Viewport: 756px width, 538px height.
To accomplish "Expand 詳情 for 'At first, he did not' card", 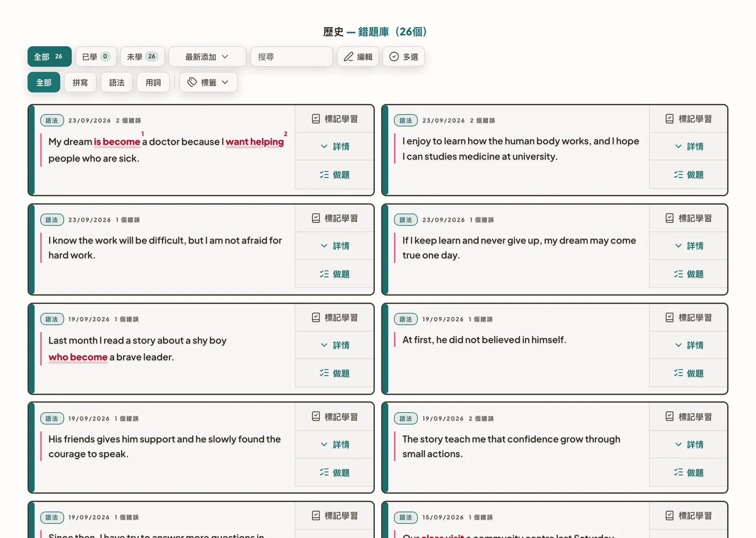I will 688,345.
